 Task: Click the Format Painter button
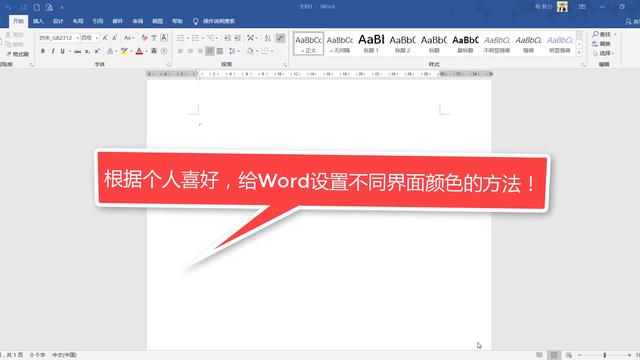coord(18,54)
